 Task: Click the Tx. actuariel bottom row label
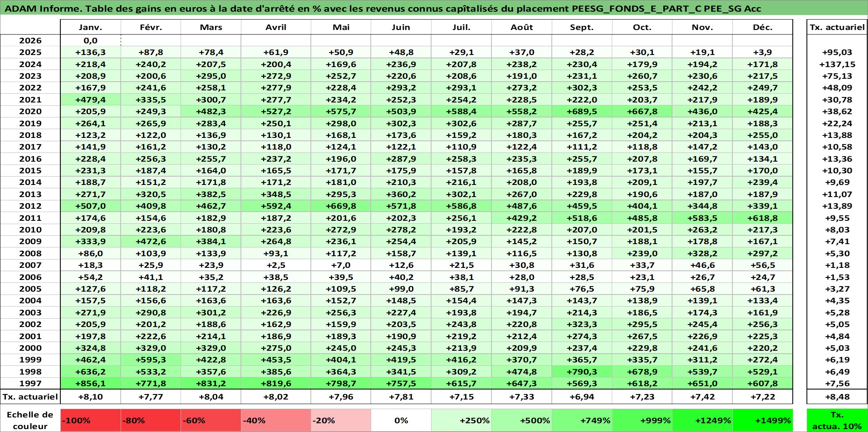pos(30,397)
